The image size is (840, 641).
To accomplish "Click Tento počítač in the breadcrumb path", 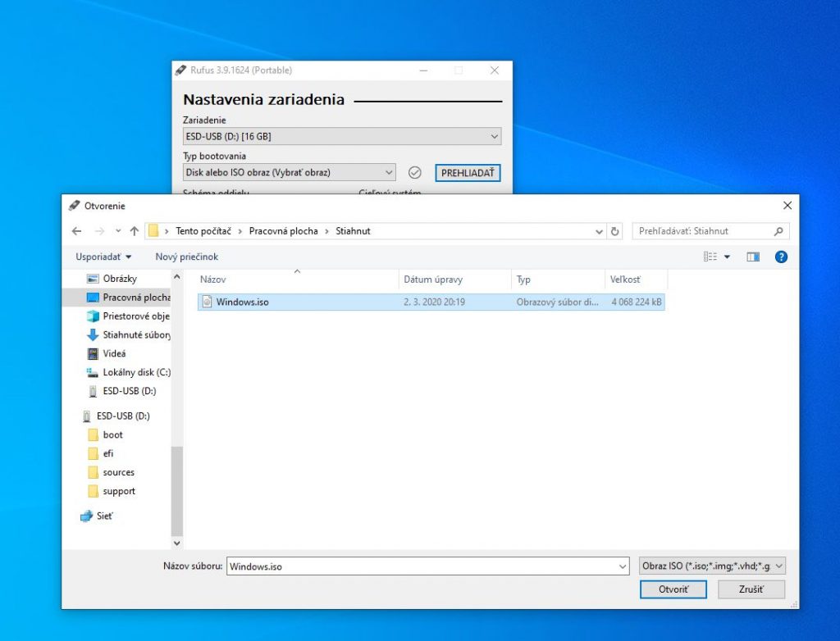I will tap(203, 231).
